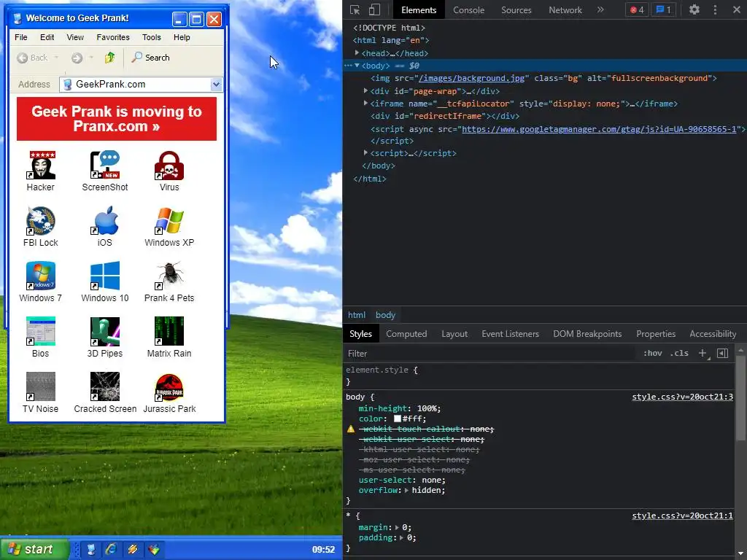The image size is (747, 560).
Task: Click the #fff color swatch
Action: (398, 419)
